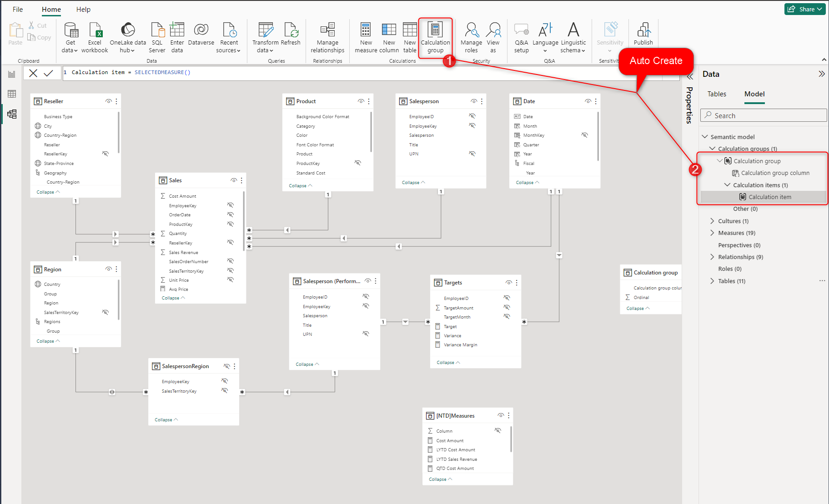This screenshot has width=829, height=504.
Task: Toggle visibility of the Sales table
Action: [234, 180]
